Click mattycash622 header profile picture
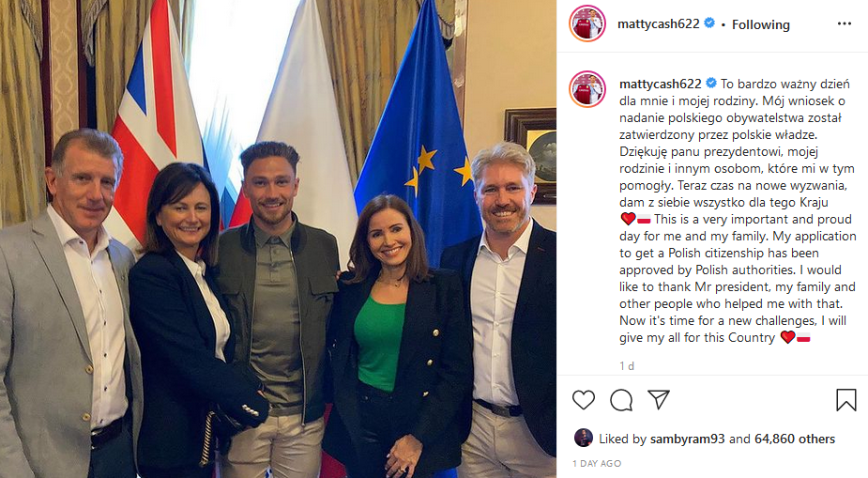Image resolution: width=868 pixels, height=478 pixels. click(587, 23)
